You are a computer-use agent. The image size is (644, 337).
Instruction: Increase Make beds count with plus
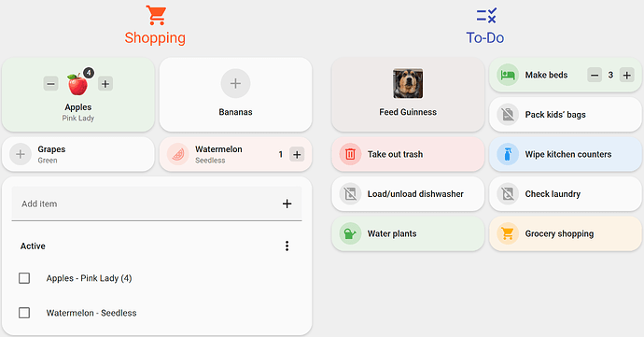click(x=627, y=75)
